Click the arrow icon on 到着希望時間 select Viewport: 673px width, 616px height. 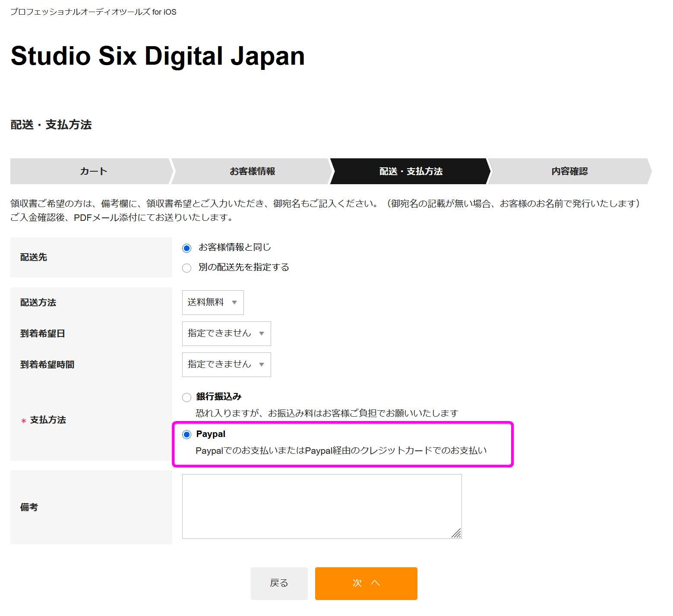tap(262, 365)
